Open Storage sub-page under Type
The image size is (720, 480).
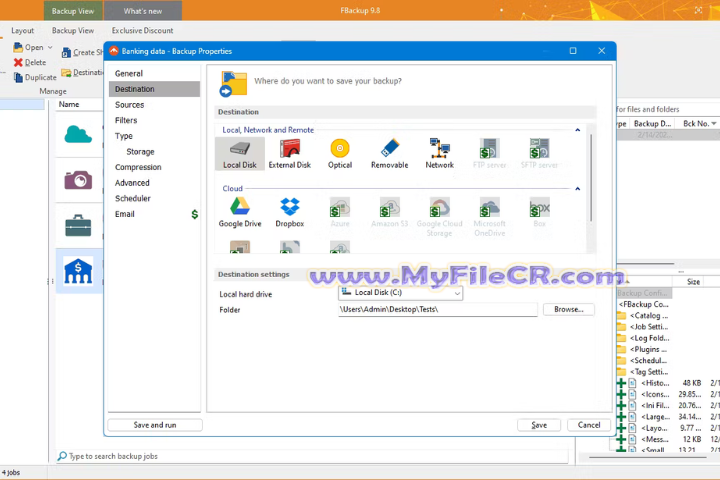(x=154, y=152)
